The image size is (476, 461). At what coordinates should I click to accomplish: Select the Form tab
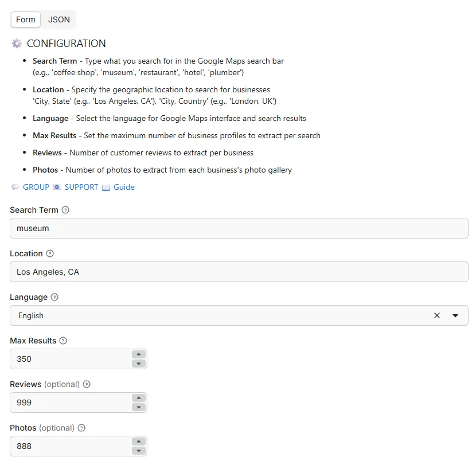pyautogui.click(x=25, y=19)
